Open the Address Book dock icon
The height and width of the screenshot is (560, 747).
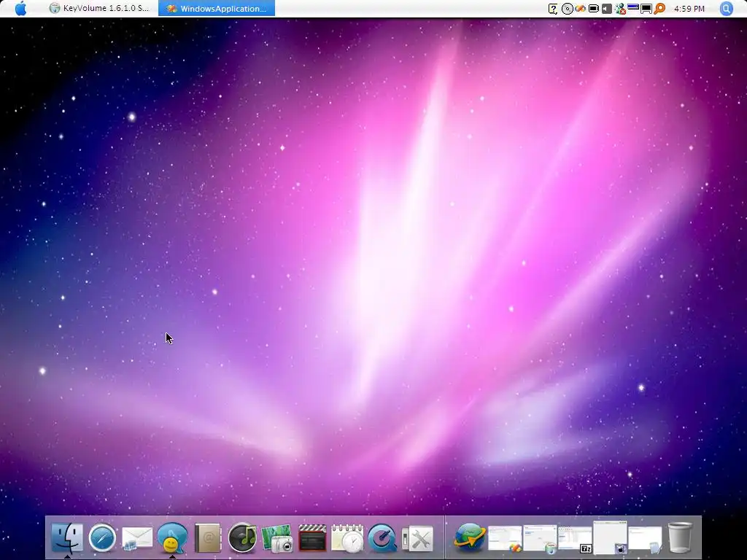pyautogui.click(x=208, y=538)
